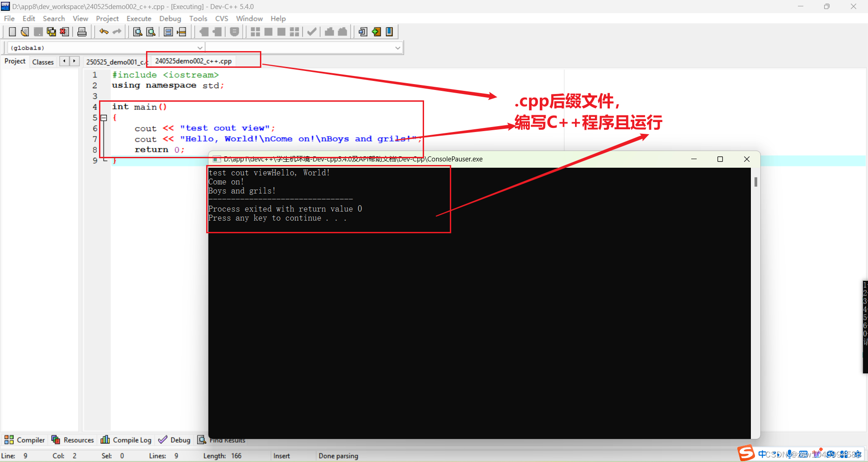Open the Help menu
The height and width of the screenshot is (462, 868).
[x=278, y=19]
